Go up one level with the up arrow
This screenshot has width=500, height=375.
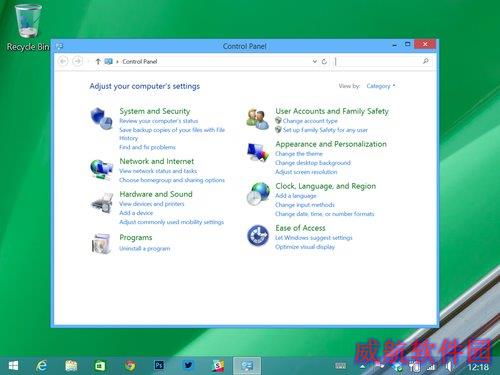[x=98, y=61]
